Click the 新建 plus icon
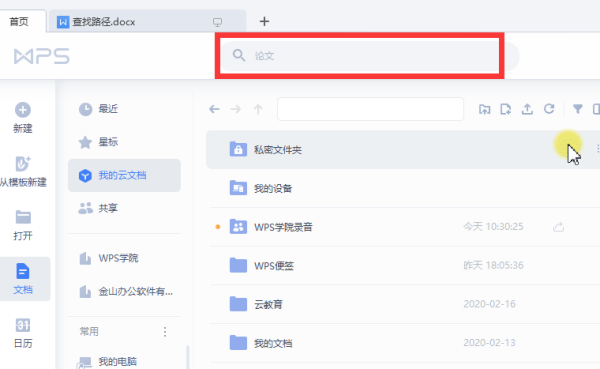 tap(23, 110)
